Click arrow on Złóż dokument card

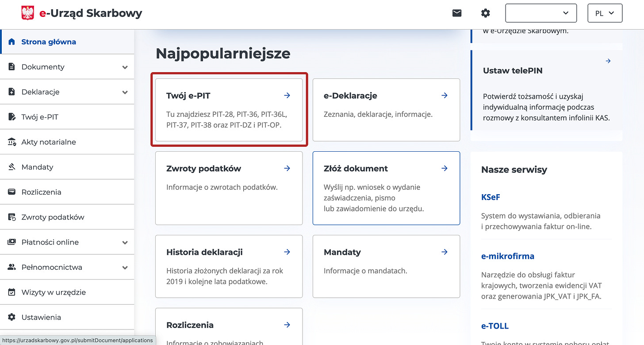click(x=445, y=168)
